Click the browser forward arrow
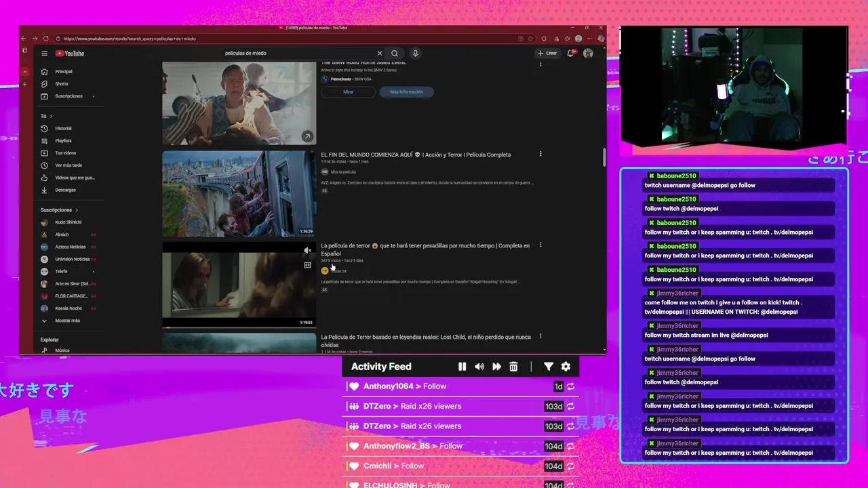This screenshot has height=488, width=868. click(35, 39)
